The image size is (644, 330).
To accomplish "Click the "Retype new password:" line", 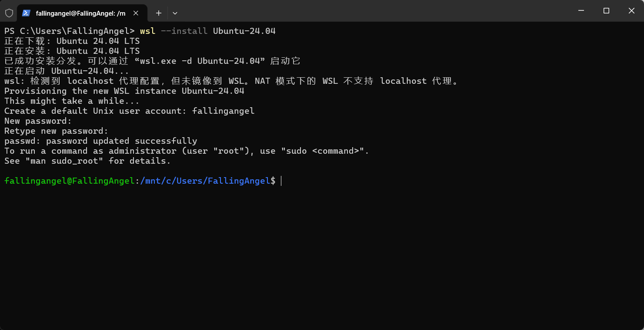I will (57, 131).
